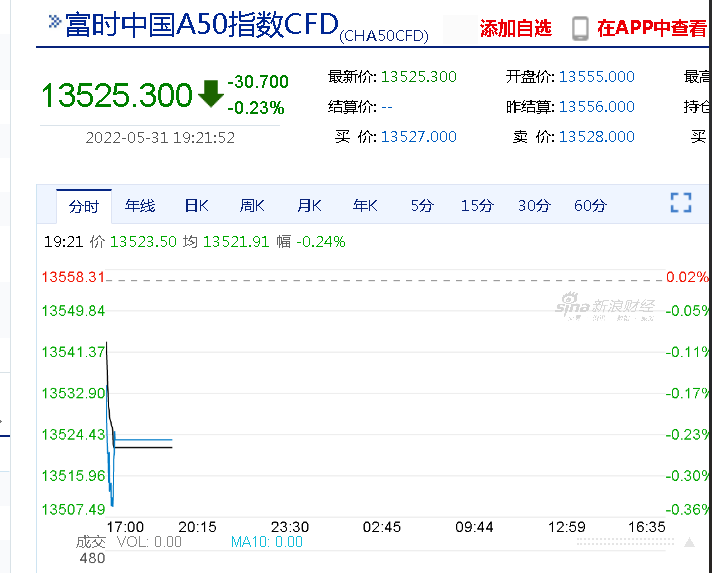Add this index via 添加自选
The width and height of the screenshot is (712, 573).
(515, 28)
